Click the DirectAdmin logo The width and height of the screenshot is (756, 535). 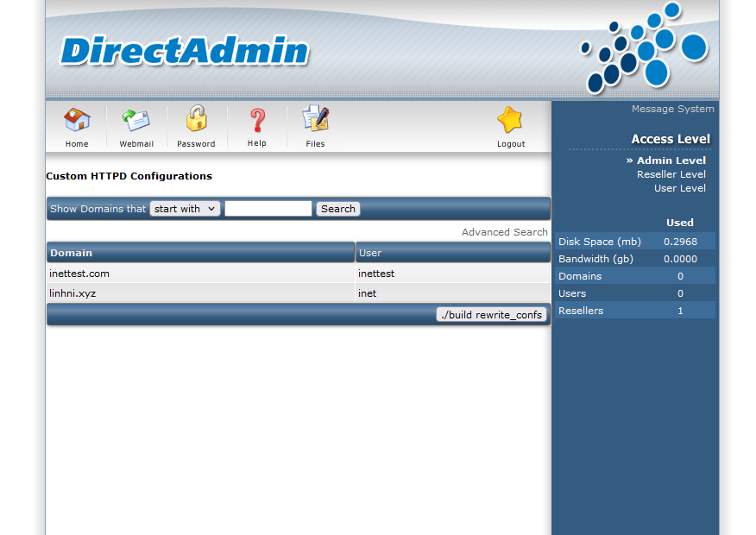tap(184, 51)
